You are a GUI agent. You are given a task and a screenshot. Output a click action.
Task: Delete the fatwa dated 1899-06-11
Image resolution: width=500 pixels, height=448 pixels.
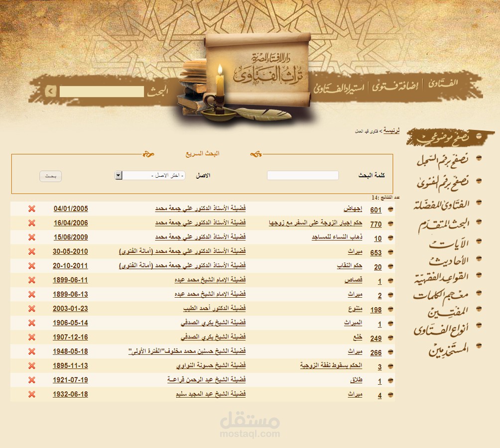[31, 280]
